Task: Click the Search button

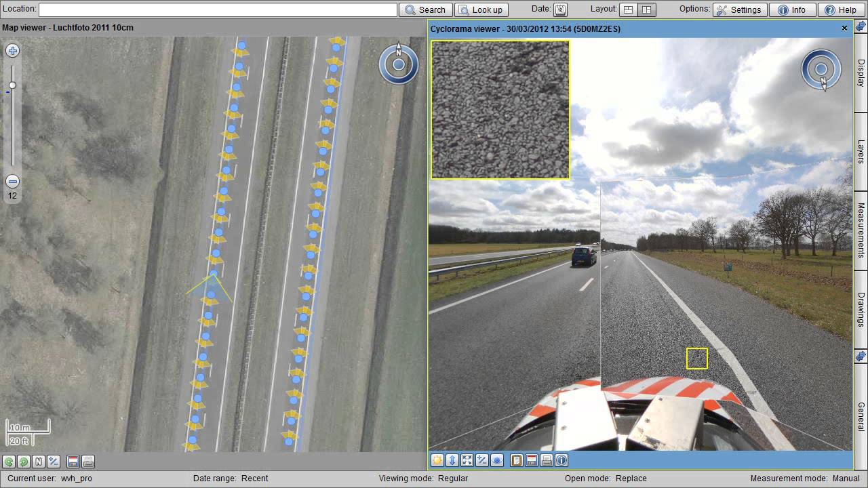Action: pos(426,9)
